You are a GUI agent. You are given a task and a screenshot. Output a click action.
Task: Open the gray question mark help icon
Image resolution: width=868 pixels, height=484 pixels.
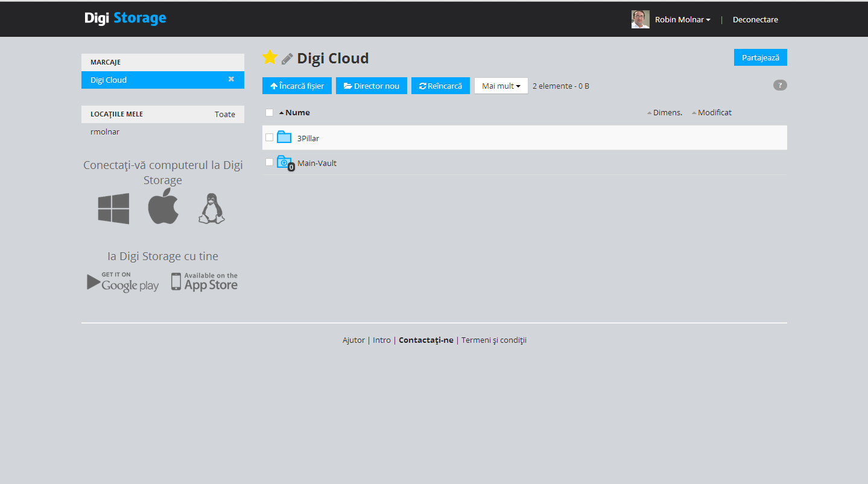780,85
